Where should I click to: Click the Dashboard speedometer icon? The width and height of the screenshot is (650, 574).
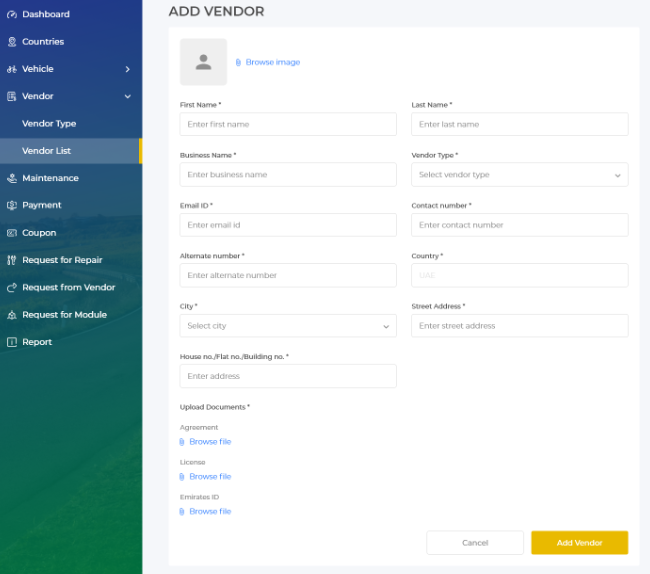pyautogui.click(x=12, y=15)
